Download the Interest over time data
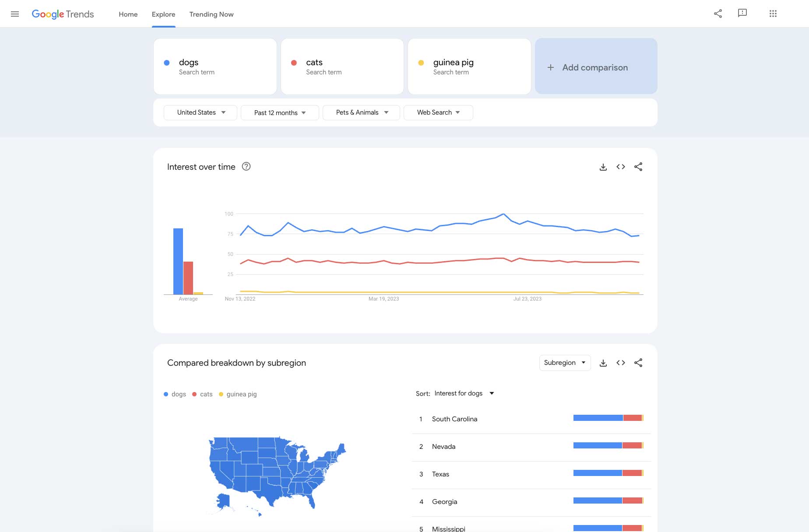This screenshot has height=532, width=809. pyautogui.click(x=603, y=167)
